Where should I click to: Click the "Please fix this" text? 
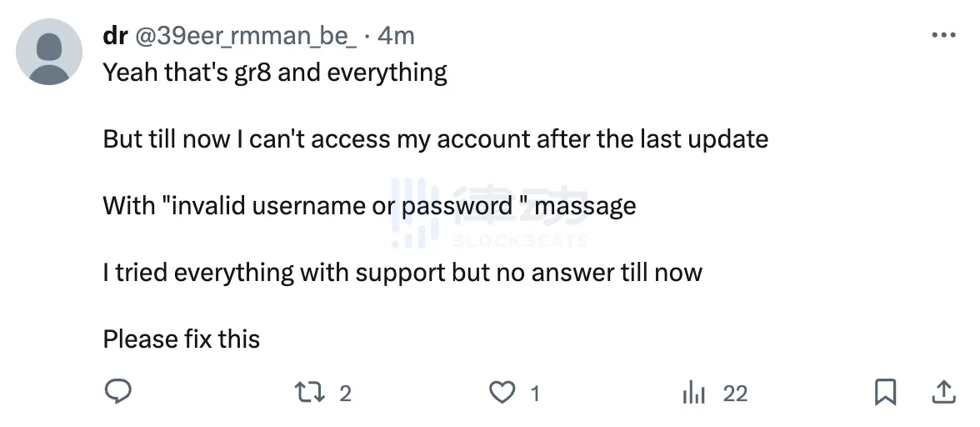click(182, 339)
